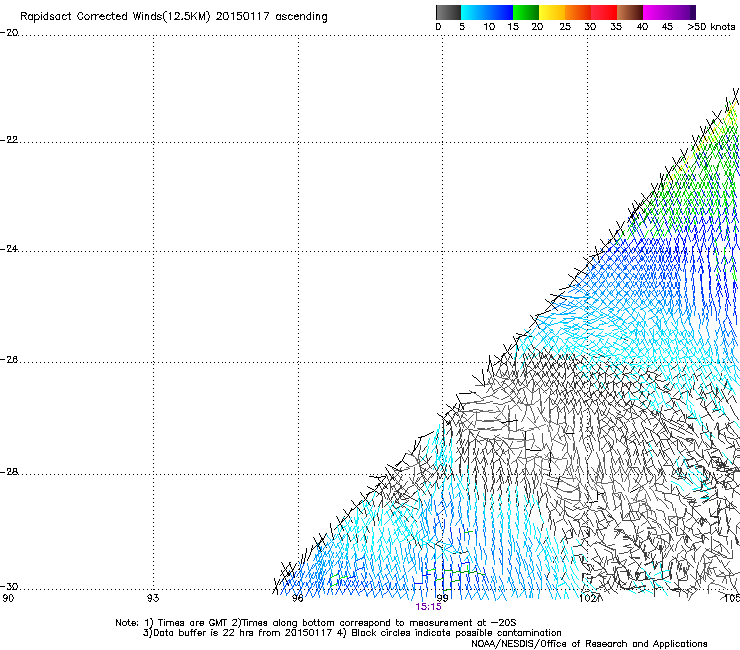The width and height of the screenshot is (740, 650).
Task: Click the latitude label '-28'
Action: click(x=9, y=472)
